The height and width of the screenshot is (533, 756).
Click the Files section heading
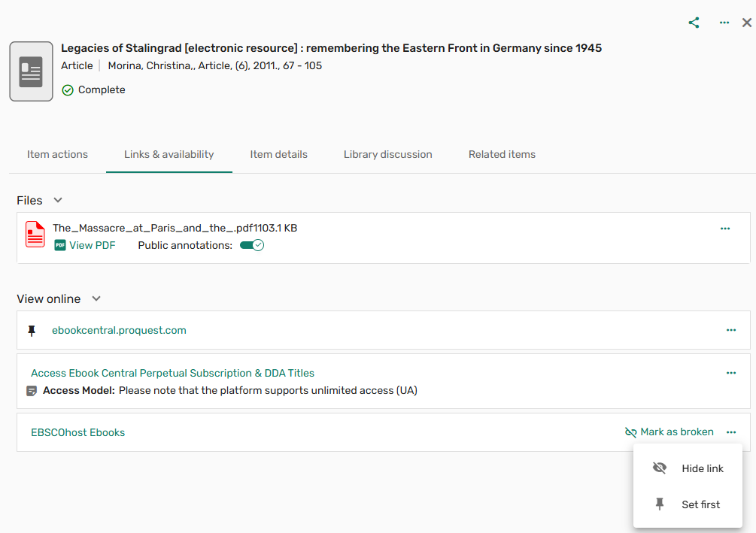(29, 201)
